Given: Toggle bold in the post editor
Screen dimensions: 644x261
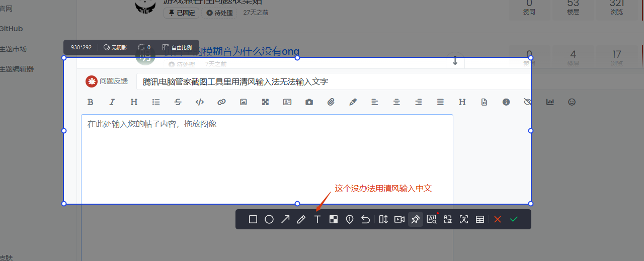Looking at the screenshot, I should pyautogui.click(x=91, y=102).
